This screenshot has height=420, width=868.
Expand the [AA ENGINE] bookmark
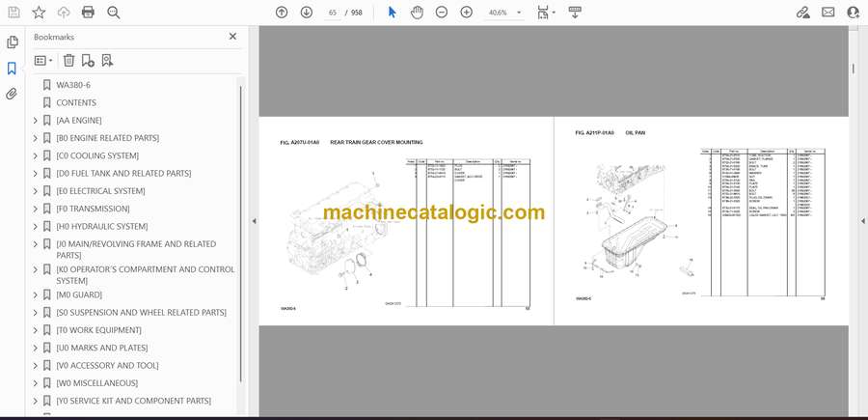pyautogui.click(x=36, y=121)
